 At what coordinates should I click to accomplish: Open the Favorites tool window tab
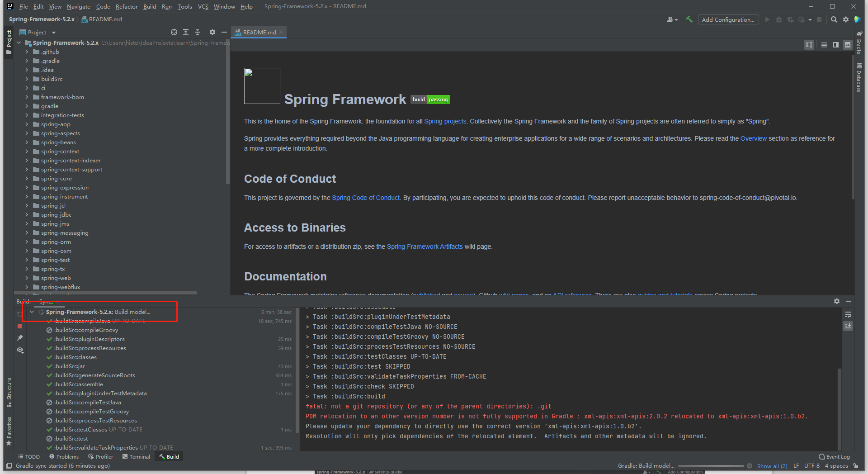coord(9,431)
